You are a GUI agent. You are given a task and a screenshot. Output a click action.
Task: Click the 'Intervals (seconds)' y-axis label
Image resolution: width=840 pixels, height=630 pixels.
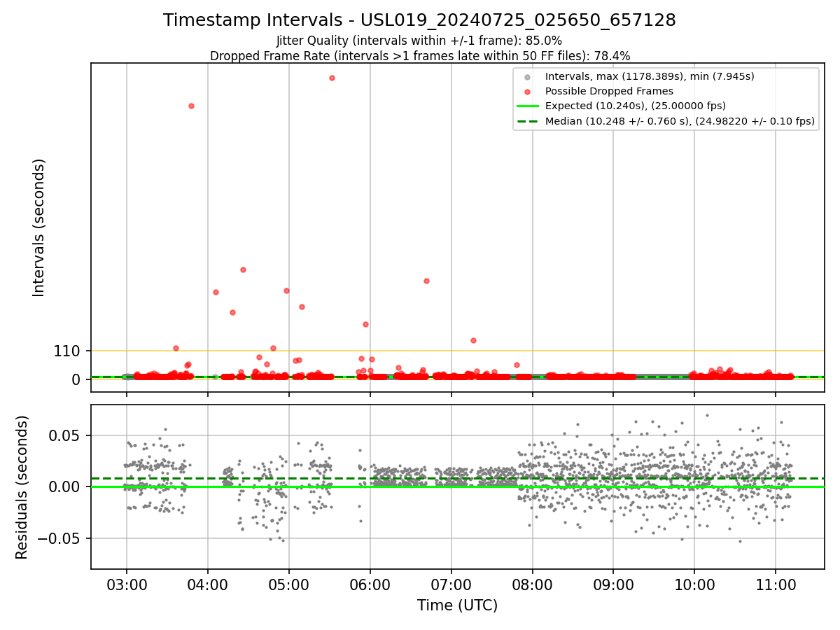tap(39, 227)
